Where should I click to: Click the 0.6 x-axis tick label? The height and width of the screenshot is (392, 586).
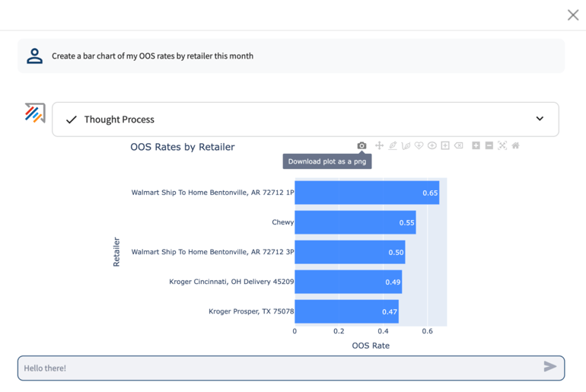click(x=427, y=331)
